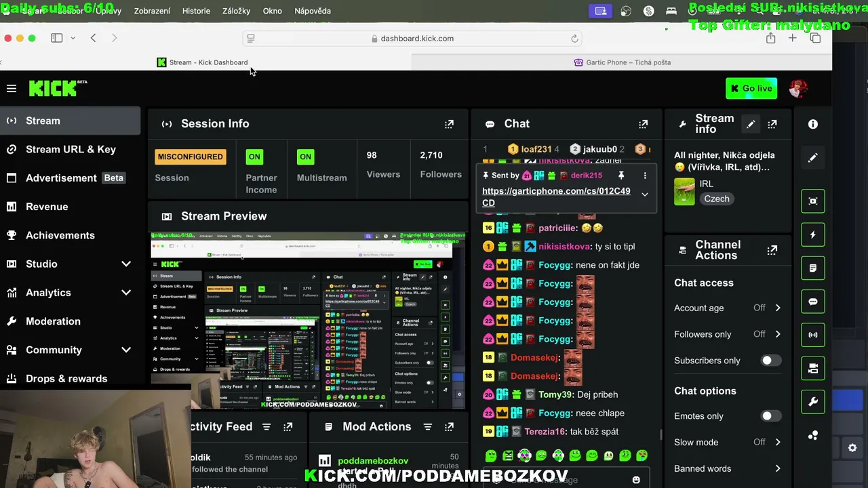868x488 pixels.
Task: Pop out the Activity Feed panel
Action: (x=288, y=427)
